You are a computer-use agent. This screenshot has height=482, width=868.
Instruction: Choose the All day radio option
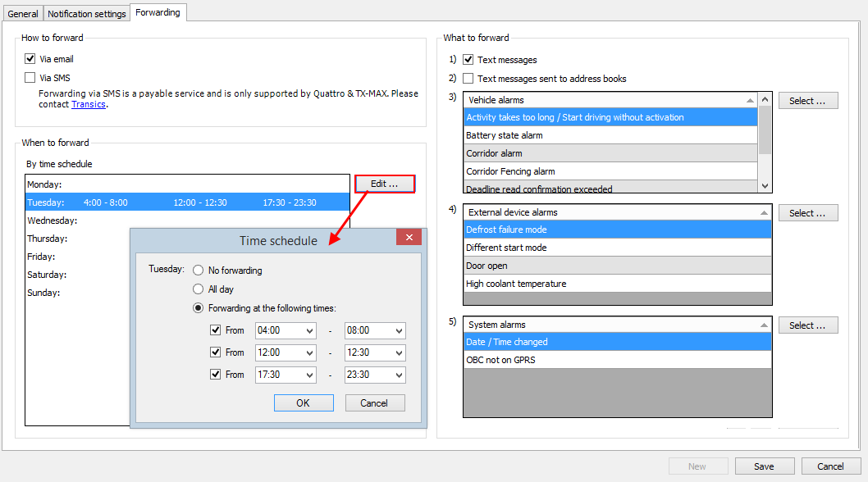[x=198, y=289]
